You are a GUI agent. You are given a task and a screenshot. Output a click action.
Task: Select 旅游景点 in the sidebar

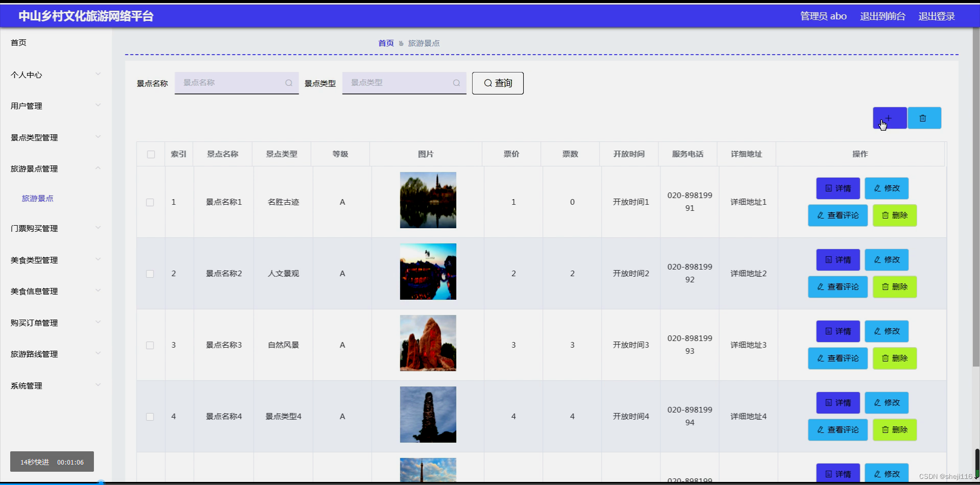pyautogui.click(x=37, y=199)
